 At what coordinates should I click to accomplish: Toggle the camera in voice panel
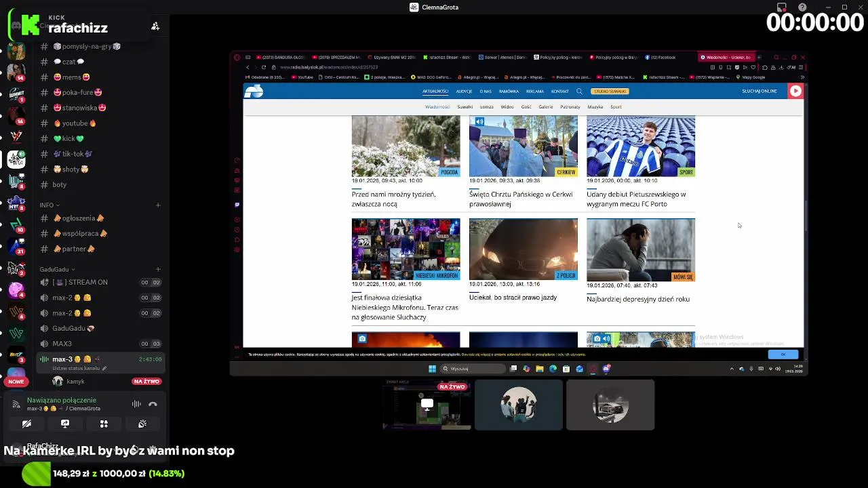pos(26,424)
